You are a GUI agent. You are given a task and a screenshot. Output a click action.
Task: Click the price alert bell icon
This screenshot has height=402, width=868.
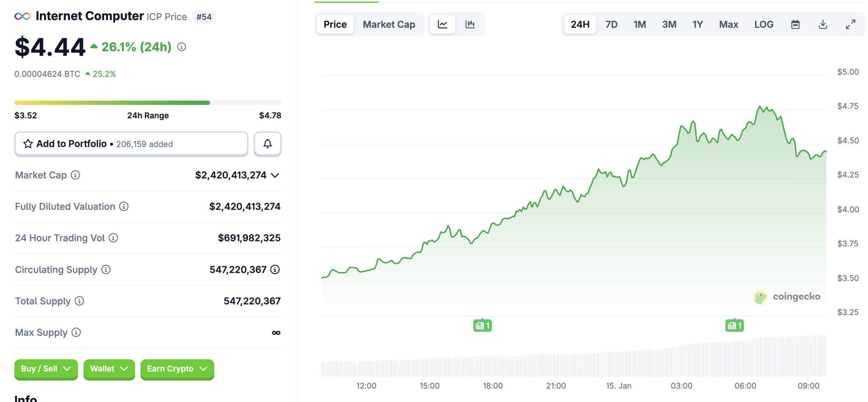[x=267, y=144]
